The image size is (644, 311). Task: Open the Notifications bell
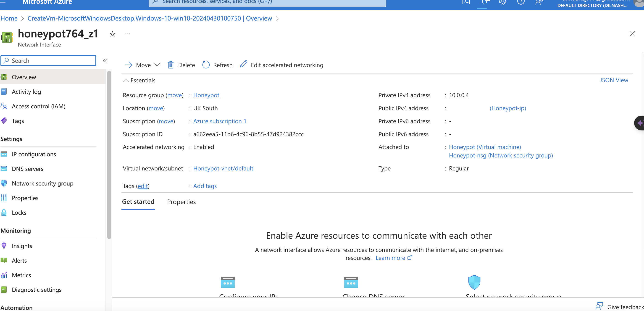[x=484, y=2]
